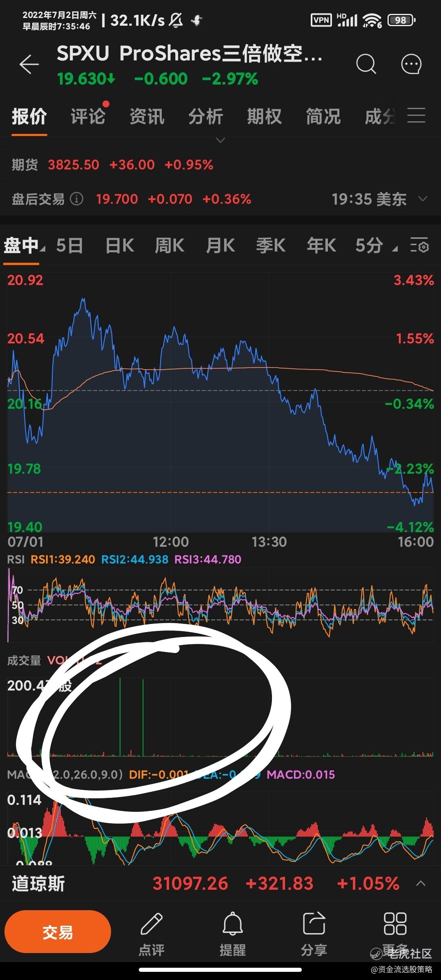Tap the 13:30 time axis label

(x=269, y=542)
